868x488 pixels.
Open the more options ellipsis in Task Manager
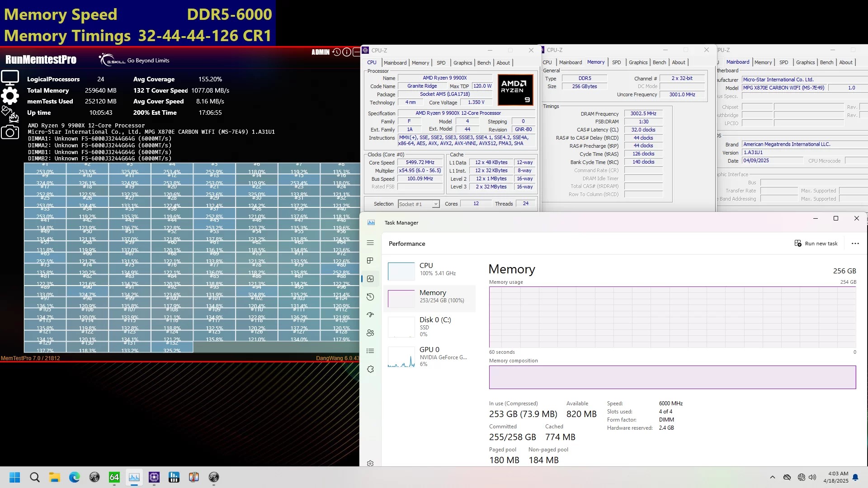(x=855, y=243)
